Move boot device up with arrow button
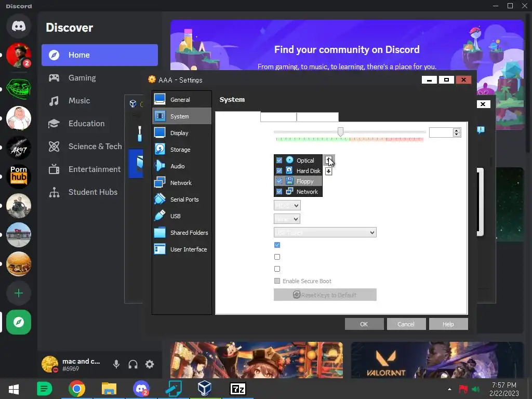 click(328, 159)
